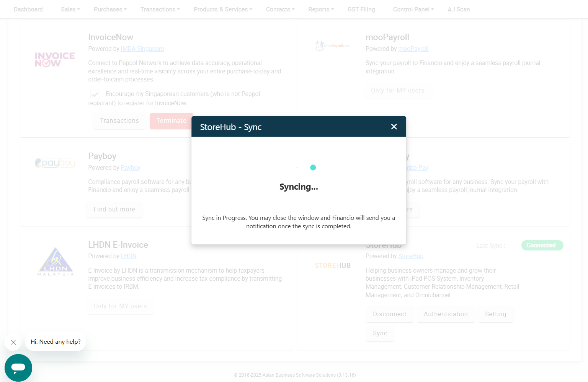588x382 pixels.
Task: Expand the Sales menu dropdown
Action: pos(70,9)
